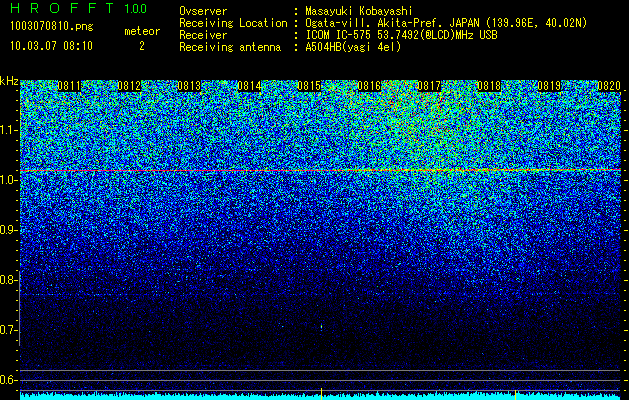Image resolution: width=629 pixels, height=400 pixels.
Task: Click the 0815 time marker
Action: (x=309, y=86)
